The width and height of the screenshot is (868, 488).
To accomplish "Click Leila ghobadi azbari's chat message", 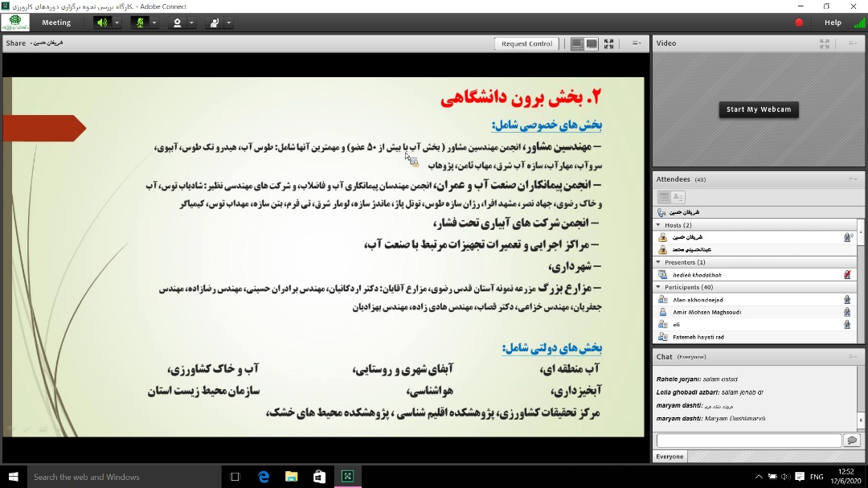I will [x=710, y=392].
